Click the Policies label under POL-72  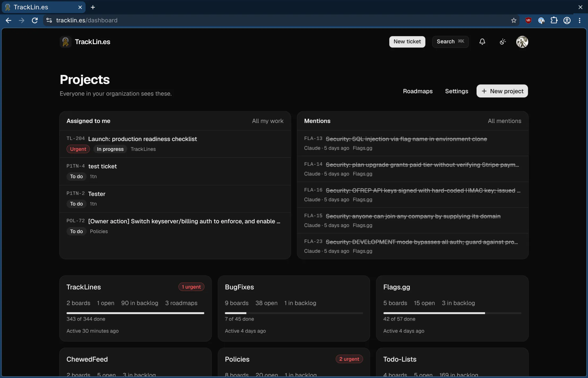(x=99, y=231)
